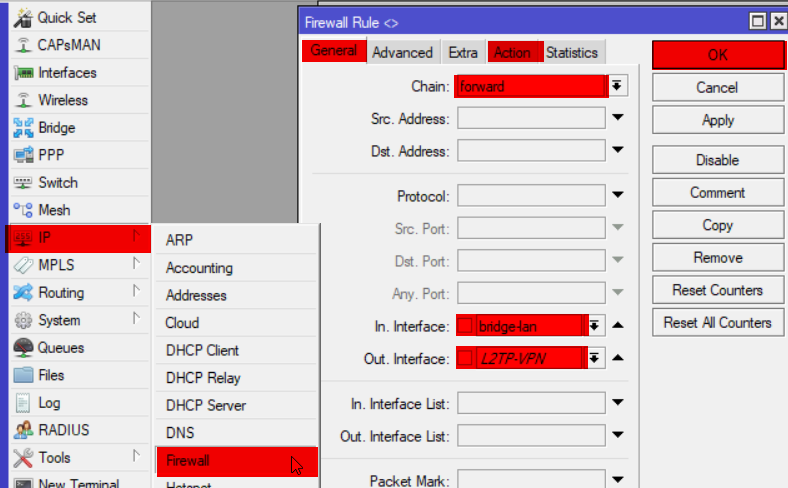Toggle the Out. Interface invert checkbox
Screen dimensions: 788x488
[x=466, y=358]
